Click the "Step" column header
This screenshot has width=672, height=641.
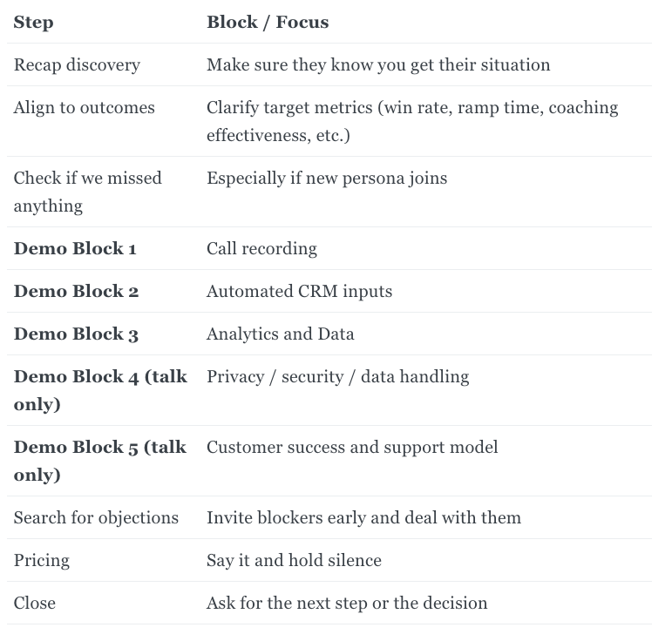tap(33, 23)
